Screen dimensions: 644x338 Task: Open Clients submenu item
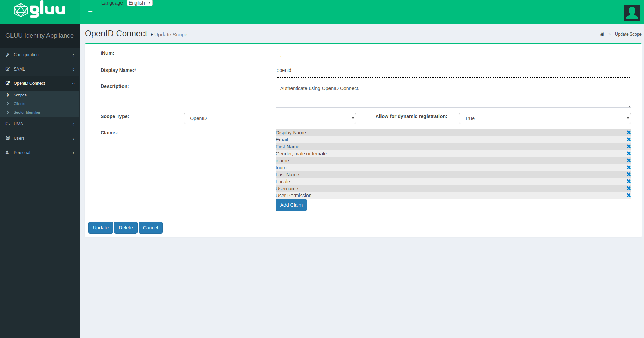tap(40, 104)
